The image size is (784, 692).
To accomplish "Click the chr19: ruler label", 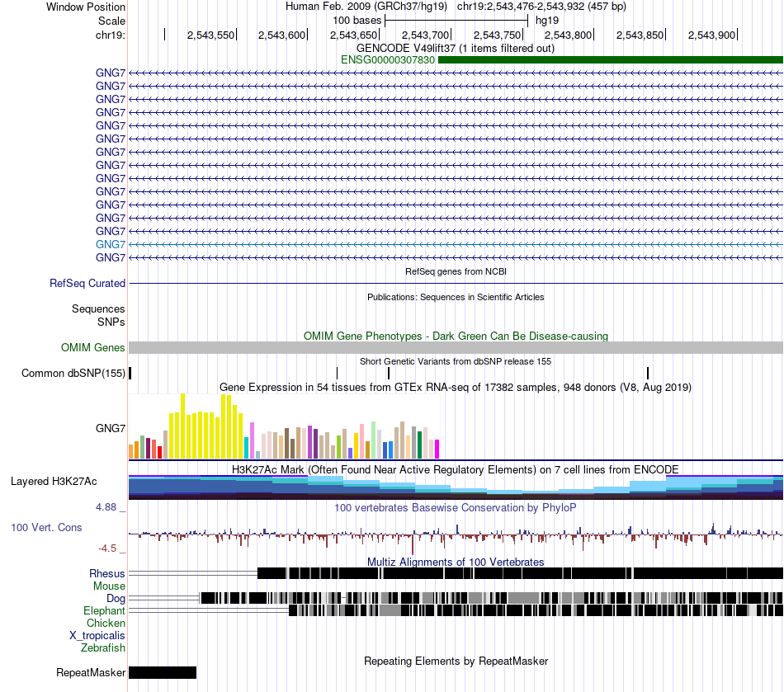I will click(111, 35).
